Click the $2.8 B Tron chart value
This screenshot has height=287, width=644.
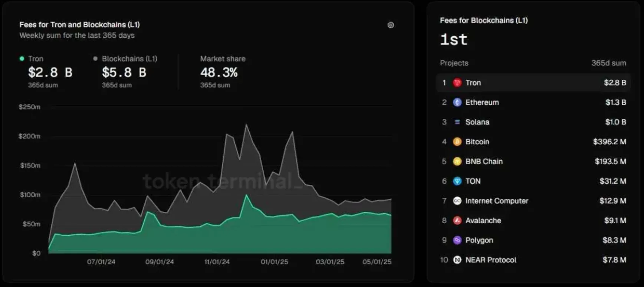coord(50,72)
